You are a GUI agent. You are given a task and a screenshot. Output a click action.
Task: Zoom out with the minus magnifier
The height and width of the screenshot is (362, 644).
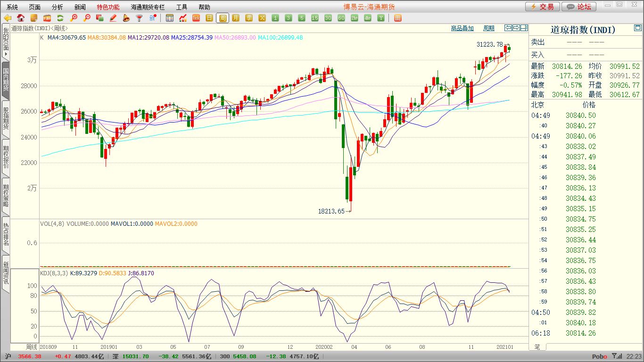87,18
